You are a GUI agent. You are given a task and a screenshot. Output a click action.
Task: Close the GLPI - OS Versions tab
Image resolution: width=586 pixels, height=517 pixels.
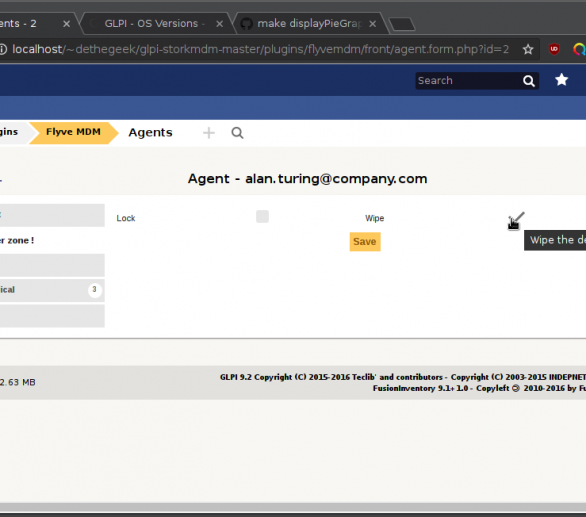tap(220, 24)
